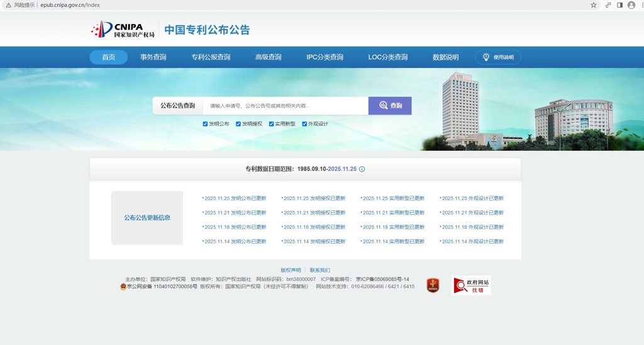Screen dimensions: 644x345
Task: Click the browser address bar URL
Action: [x=70, y=5]
